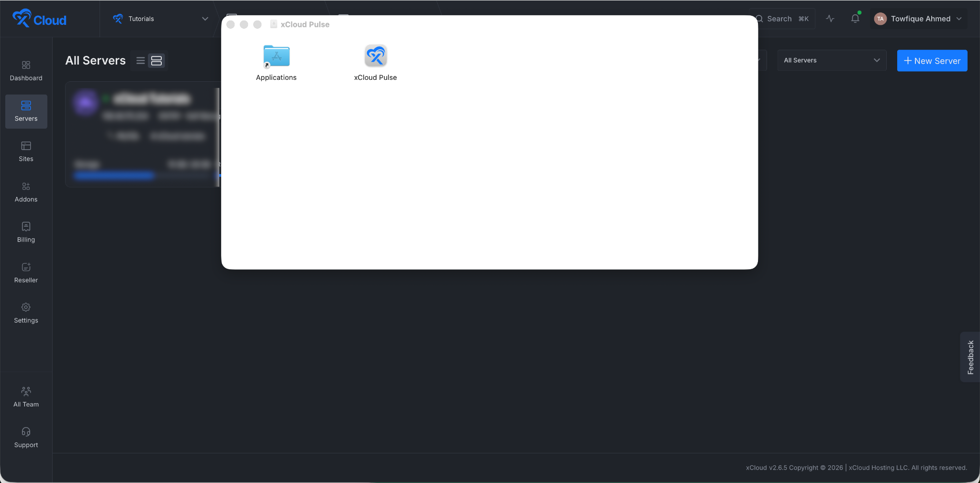The width and height of the screenshot is (980, 483).
Task: Go to Servers in sidebar
Action: (26, 111)
